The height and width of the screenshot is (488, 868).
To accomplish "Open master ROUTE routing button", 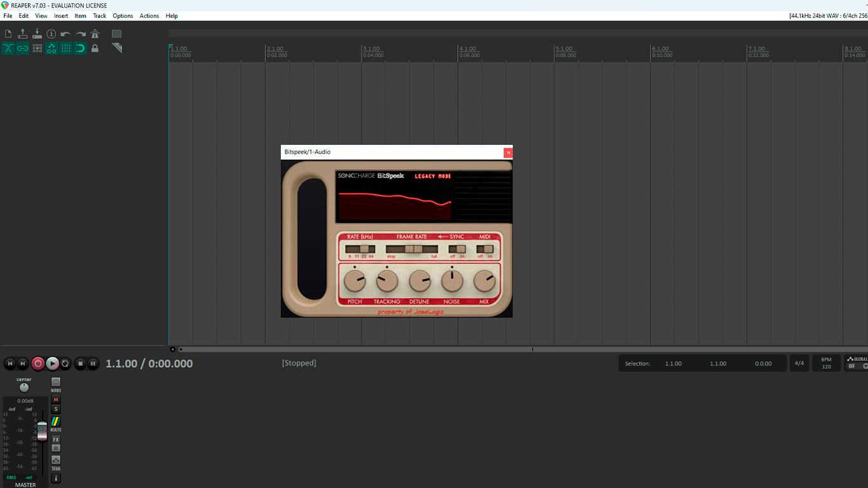I will (x=56, y=421).
